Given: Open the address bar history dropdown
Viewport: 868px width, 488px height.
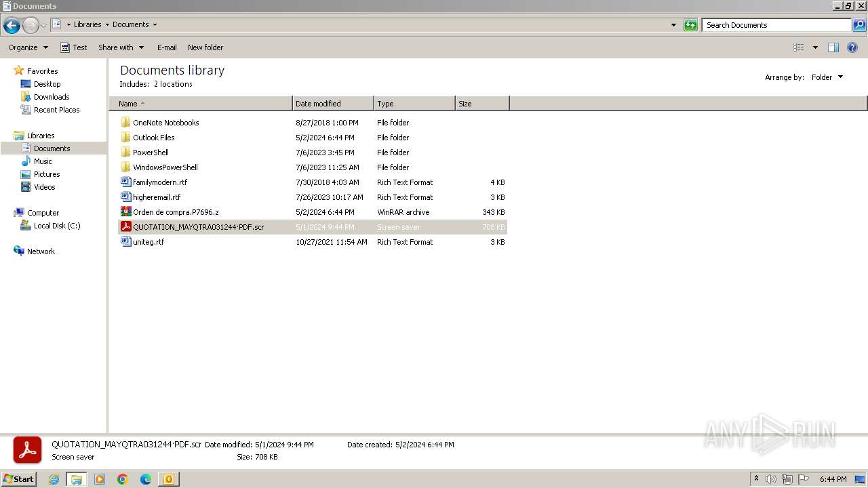Looking at the screenshot, I should [x=673, y=25].
